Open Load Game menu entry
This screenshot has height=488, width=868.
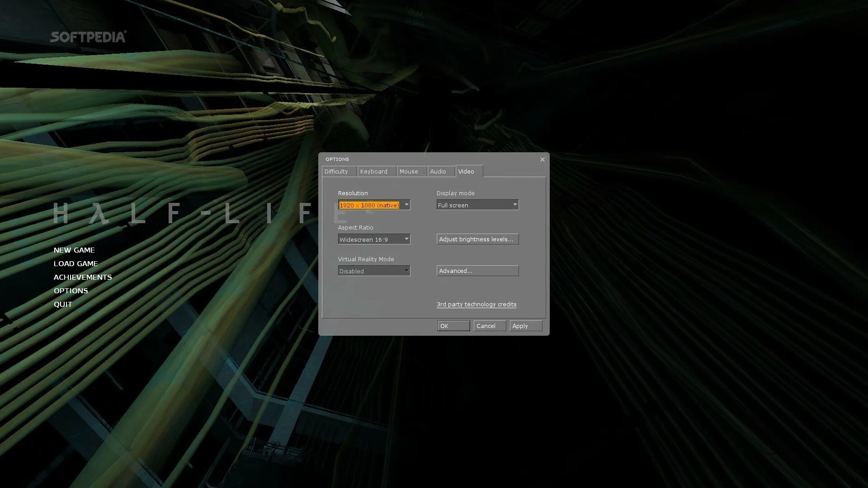pyautogui.click(x=75, y=264)
